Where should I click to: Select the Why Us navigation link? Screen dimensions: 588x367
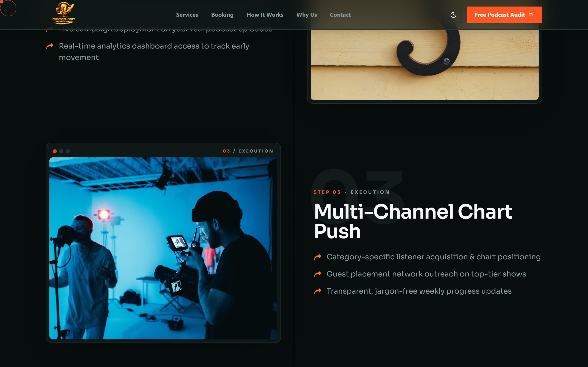tap(307, 15)
